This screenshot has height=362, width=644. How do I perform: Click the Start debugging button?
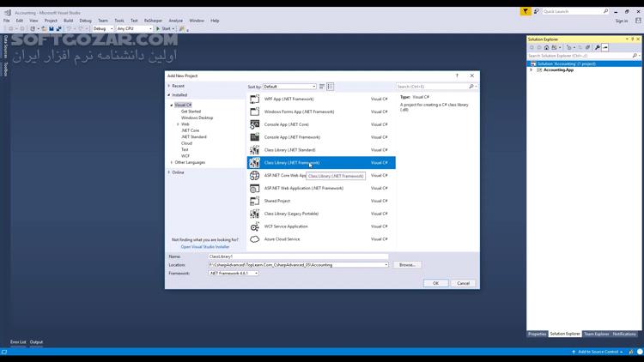(x=163, y=28)
